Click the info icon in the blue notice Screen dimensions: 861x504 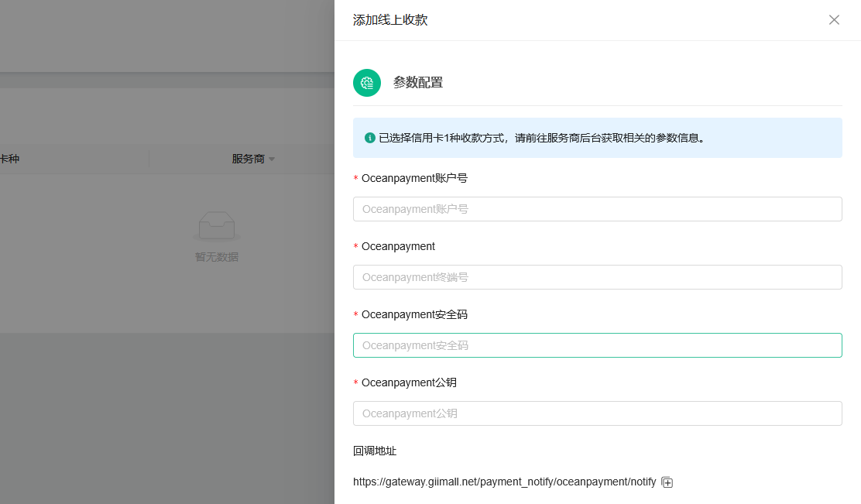370,138
